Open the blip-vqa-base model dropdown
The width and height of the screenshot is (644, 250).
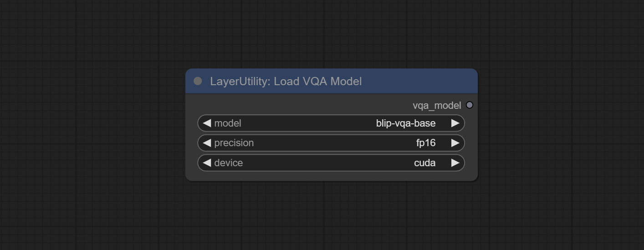(x=405, y=123)
